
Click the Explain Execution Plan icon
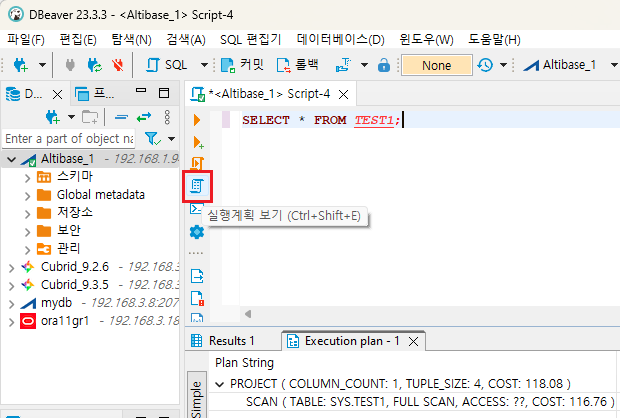[196, 186]
